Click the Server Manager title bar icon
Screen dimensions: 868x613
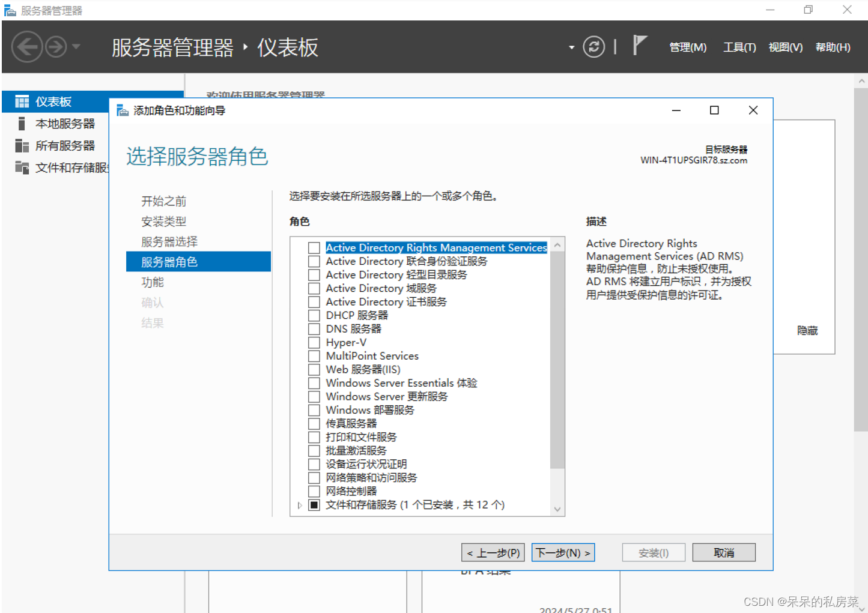point(10,10)
